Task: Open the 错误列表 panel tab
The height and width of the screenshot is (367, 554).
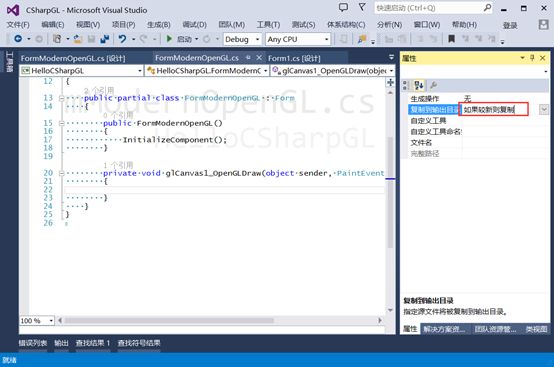Action: tap(33, 343)
